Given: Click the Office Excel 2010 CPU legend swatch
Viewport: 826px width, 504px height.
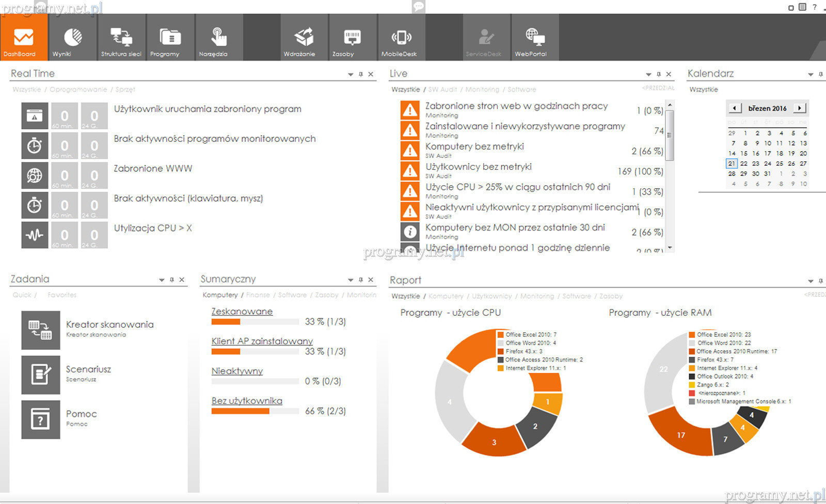Looking at the screenshot, I should click(x=500, y=335).
